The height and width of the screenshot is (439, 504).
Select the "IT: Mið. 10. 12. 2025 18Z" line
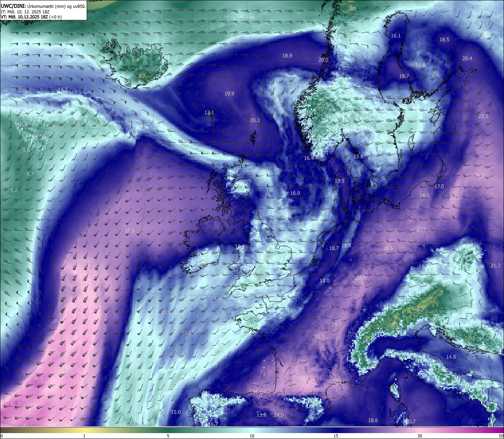25,12
